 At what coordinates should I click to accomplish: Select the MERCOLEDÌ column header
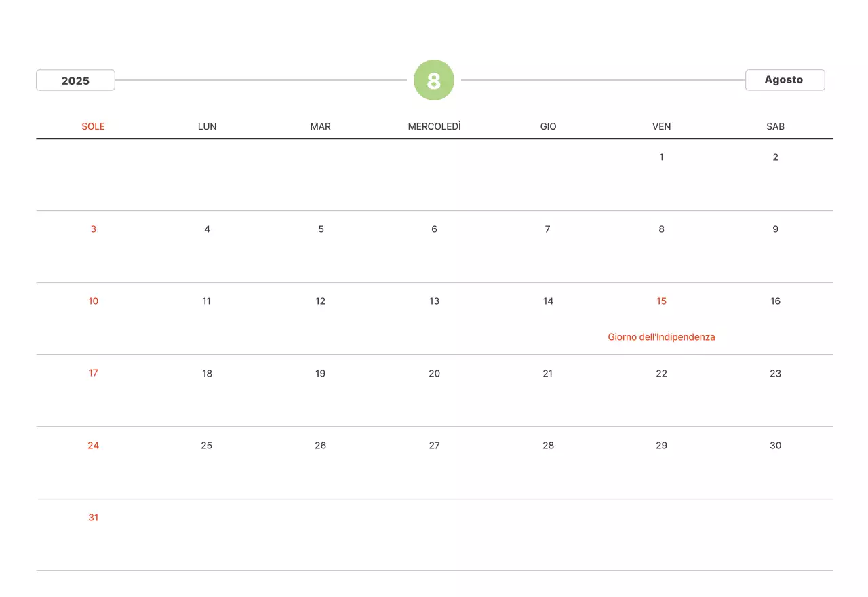tap(434, 126)
